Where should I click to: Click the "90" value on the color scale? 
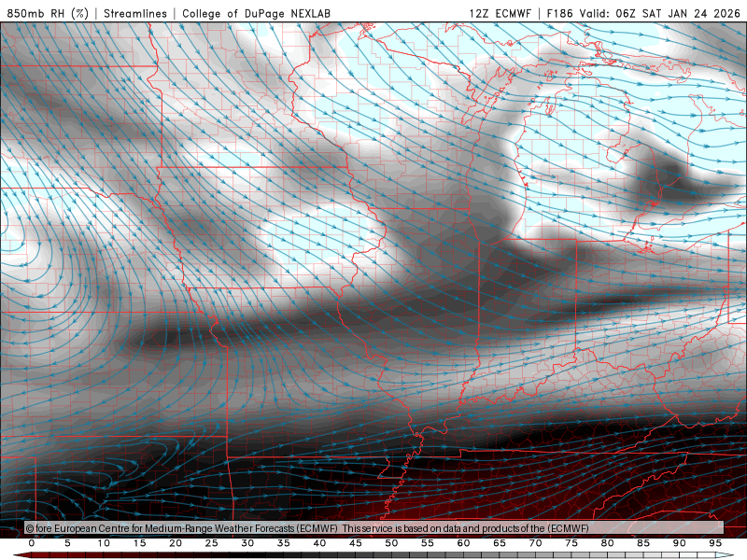(x=680, y=543)
